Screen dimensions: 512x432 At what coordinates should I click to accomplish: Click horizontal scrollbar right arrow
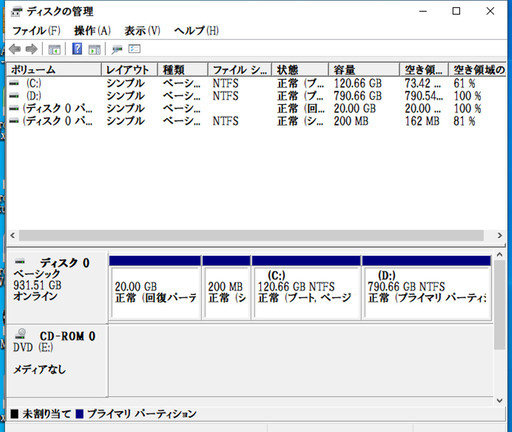click(499, 235)
